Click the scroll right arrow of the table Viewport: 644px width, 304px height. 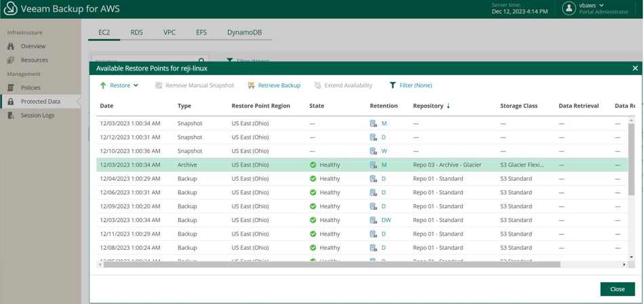coord(624,265)
